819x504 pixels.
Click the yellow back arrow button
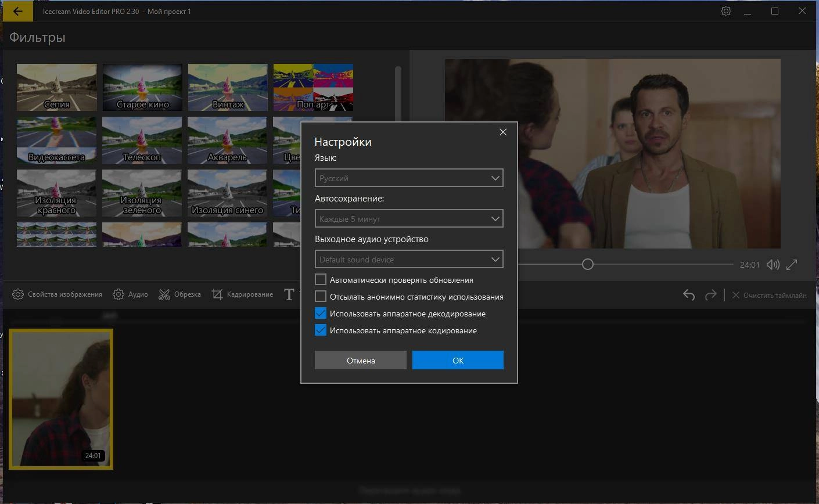(17, 11)
